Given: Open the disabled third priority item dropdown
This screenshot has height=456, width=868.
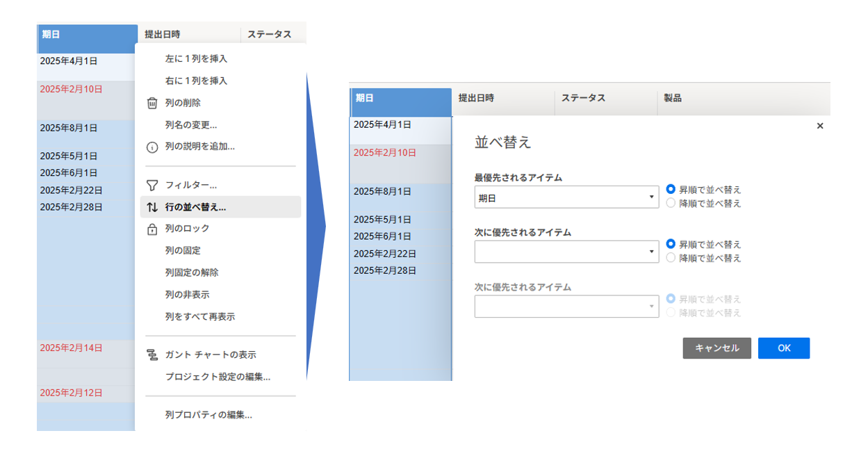Looking at the screenshot, I should 566,307.
